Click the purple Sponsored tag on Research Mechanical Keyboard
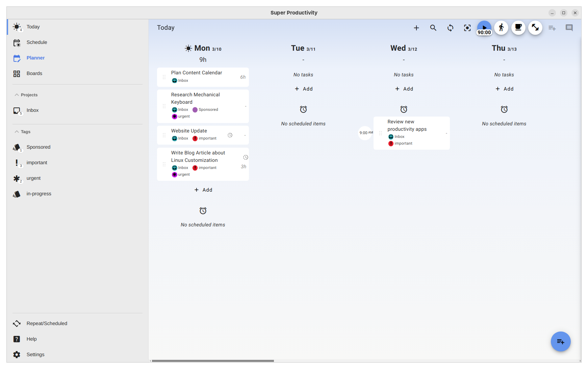The height and width of the screenshot is (369, 588). pyautogui.click(x=205, y=109)
